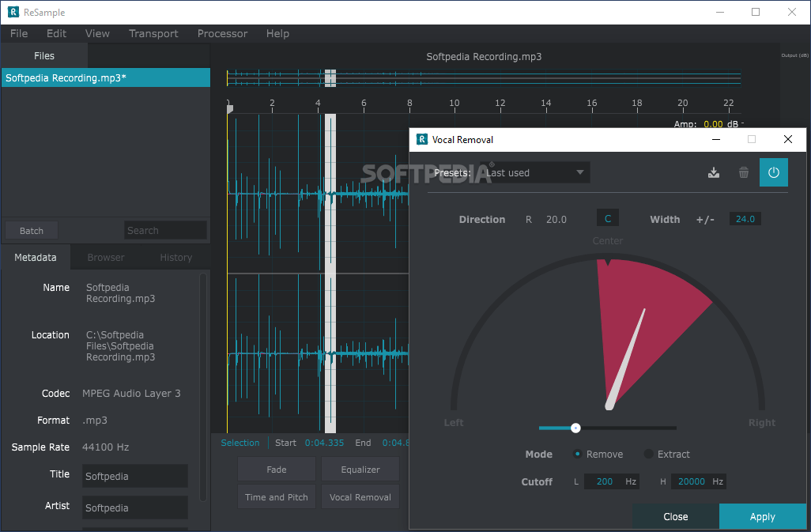
Task: Click the Direction value 20.0
Action: tap(556, 219)
